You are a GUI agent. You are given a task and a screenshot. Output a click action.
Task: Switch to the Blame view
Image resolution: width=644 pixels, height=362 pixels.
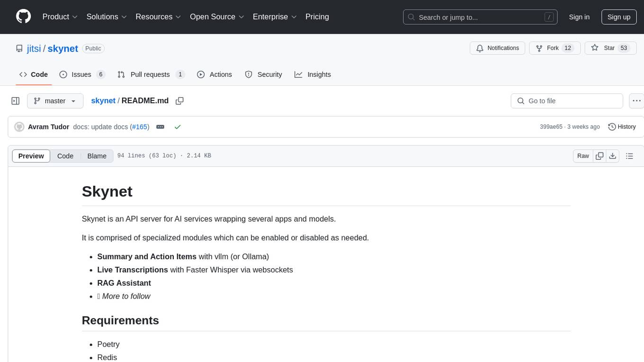tap(97, 156)
